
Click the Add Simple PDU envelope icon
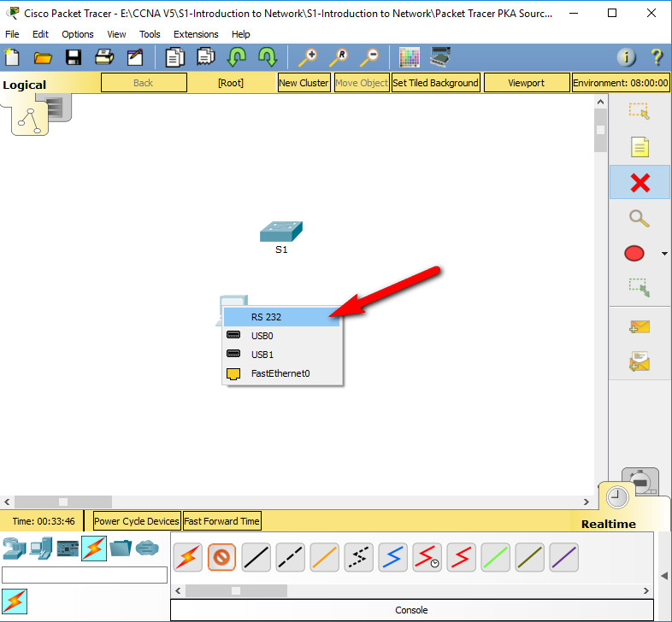coord(639,327)
